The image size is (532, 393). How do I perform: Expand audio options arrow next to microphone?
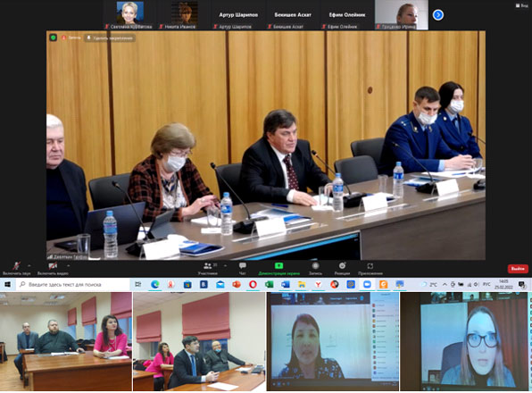[x=29, y=266]
